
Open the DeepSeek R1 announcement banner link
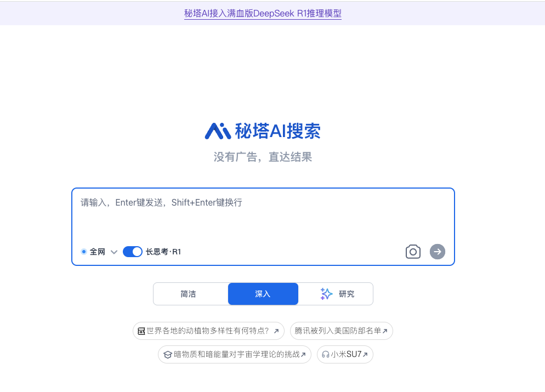[263, 13]
